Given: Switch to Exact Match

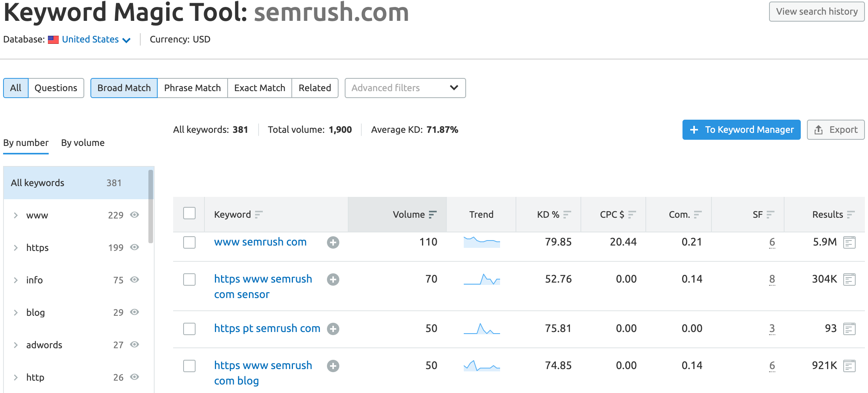Looking at the screenshot, I should (260, 88).
